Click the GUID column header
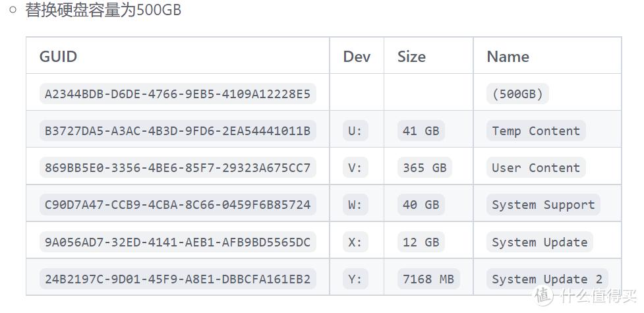 pyautogui.click(x=58, y=57)
